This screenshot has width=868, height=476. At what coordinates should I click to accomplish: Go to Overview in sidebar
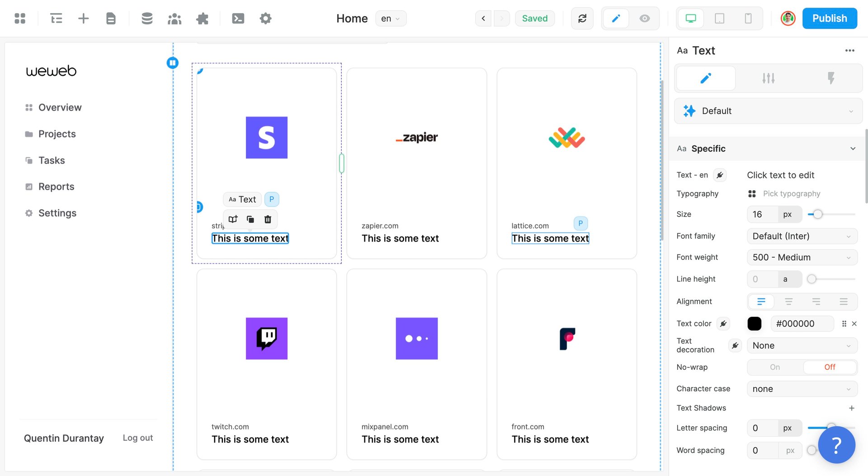[53, 108]
